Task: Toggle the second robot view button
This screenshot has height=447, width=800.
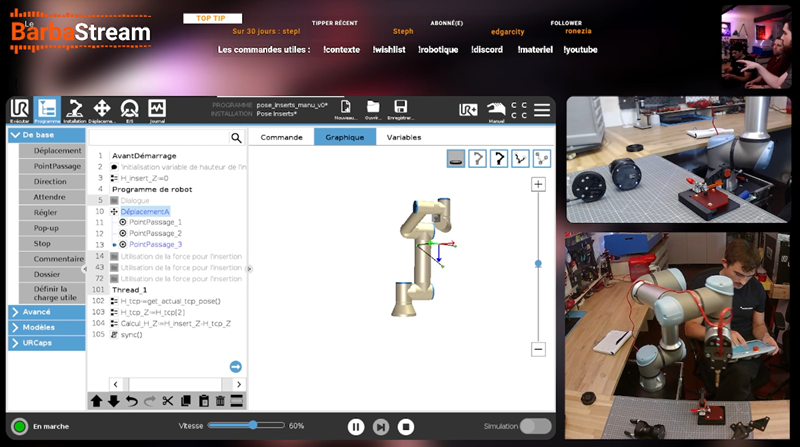Action: (477, 159)
